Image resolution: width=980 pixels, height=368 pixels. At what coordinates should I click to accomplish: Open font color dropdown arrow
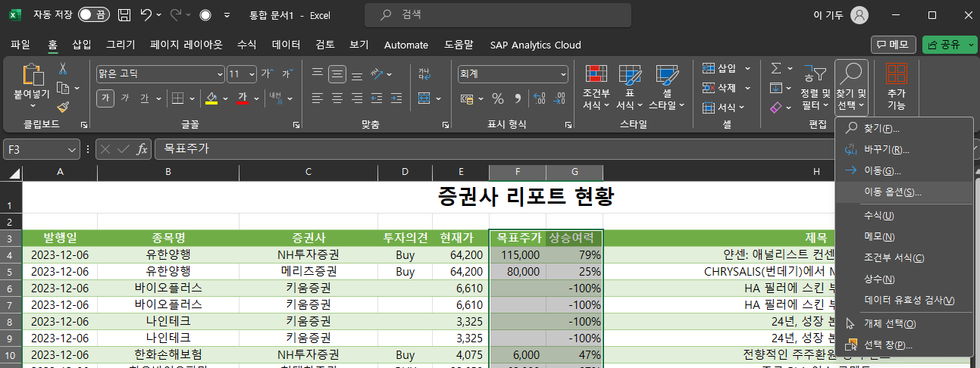[255, 98]
